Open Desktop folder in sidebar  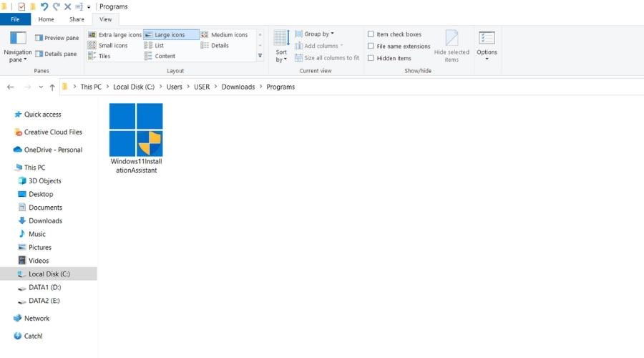(x=36, y=194)
